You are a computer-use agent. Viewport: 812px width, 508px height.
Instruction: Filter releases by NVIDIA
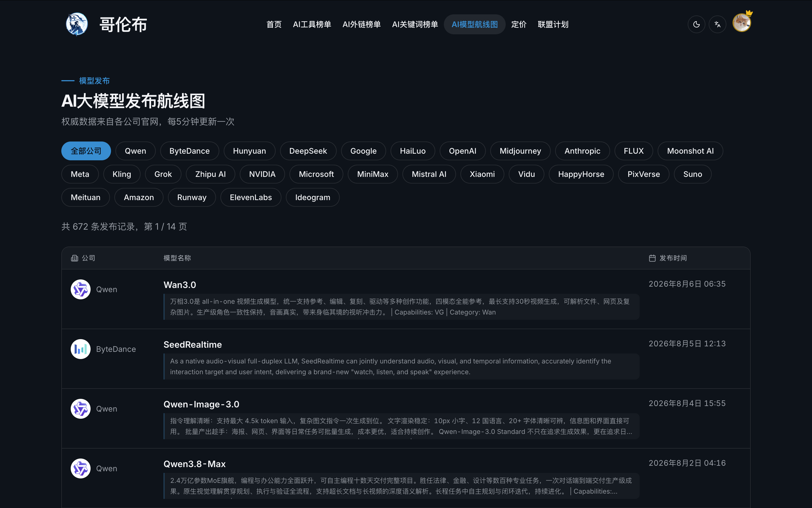coord(262,174)
